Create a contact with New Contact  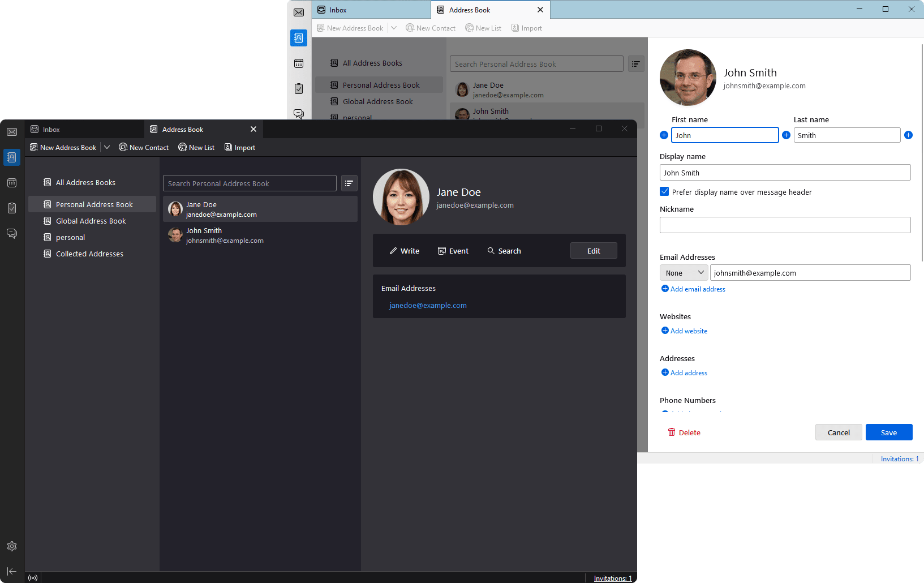(x=144, y=147)
